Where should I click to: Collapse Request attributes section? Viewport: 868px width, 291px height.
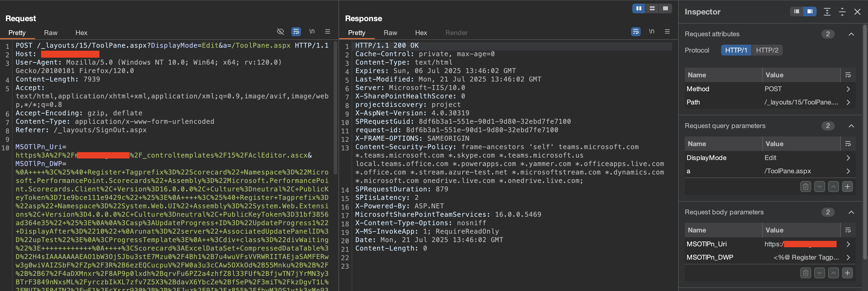(x=851, y=34)
